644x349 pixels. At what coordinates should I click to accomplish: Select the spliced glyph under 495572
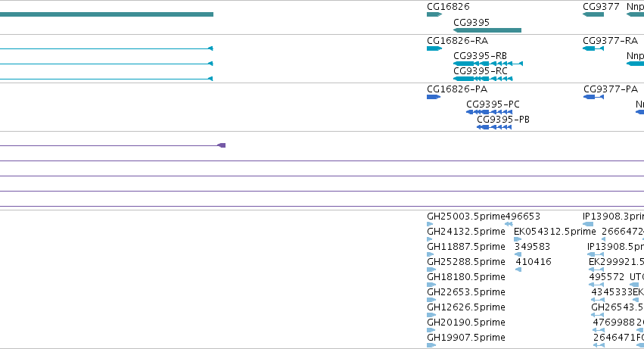596,285
